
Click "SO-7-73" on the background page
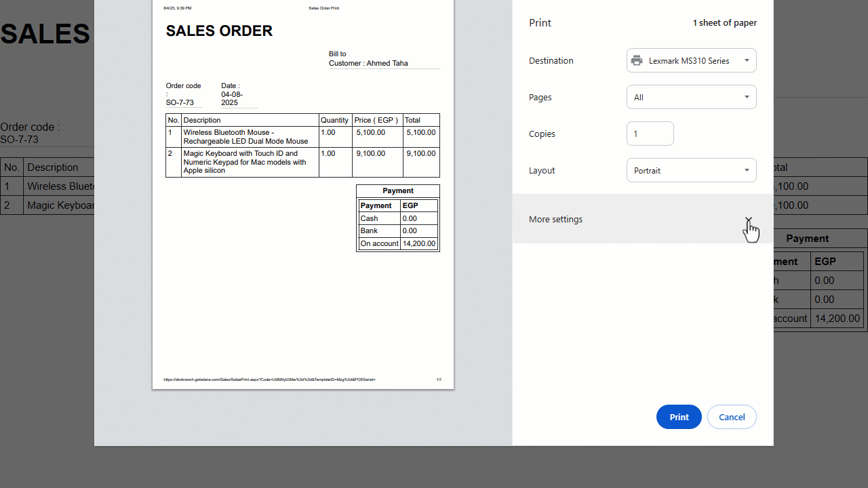click(19, 140)
